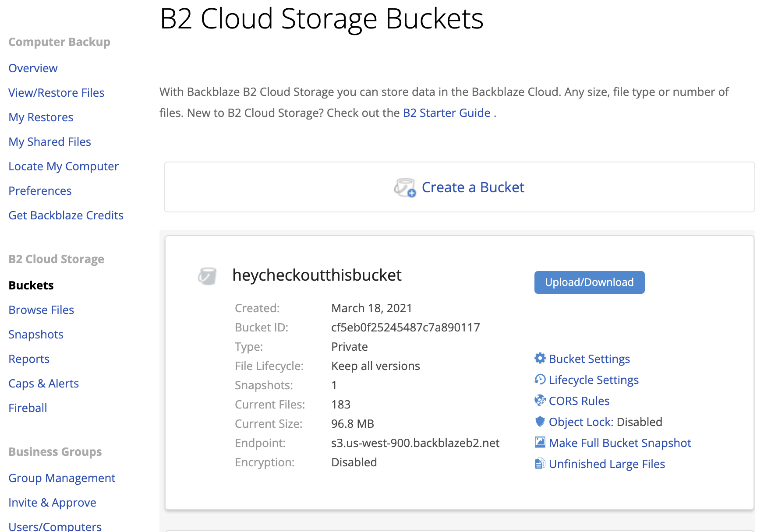Click the Encryption value Disabled
Viewport: 764px width, 532px height.
pos(354,462)
